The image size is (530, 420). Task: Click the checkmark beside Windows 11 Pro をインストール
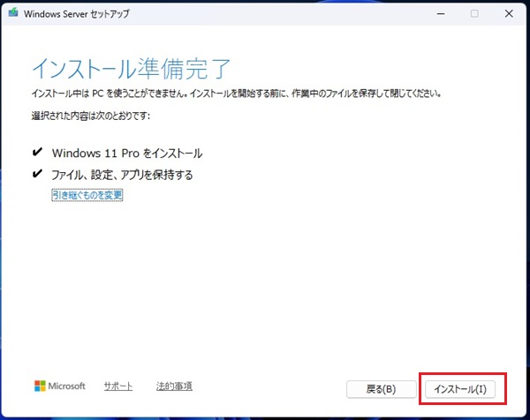37,153
